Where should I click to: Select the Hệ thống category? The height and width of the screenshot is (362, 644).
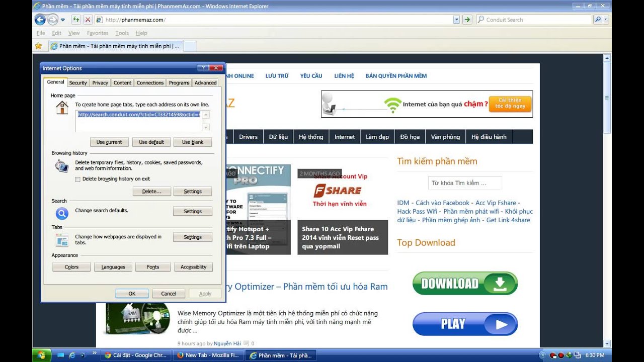[311, 137]
